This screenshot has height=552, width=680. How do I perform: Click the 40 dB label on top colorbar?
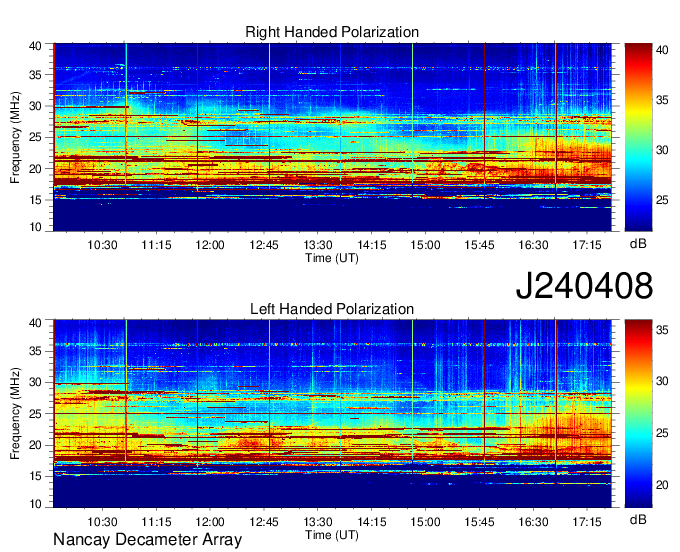coord(662,50)
